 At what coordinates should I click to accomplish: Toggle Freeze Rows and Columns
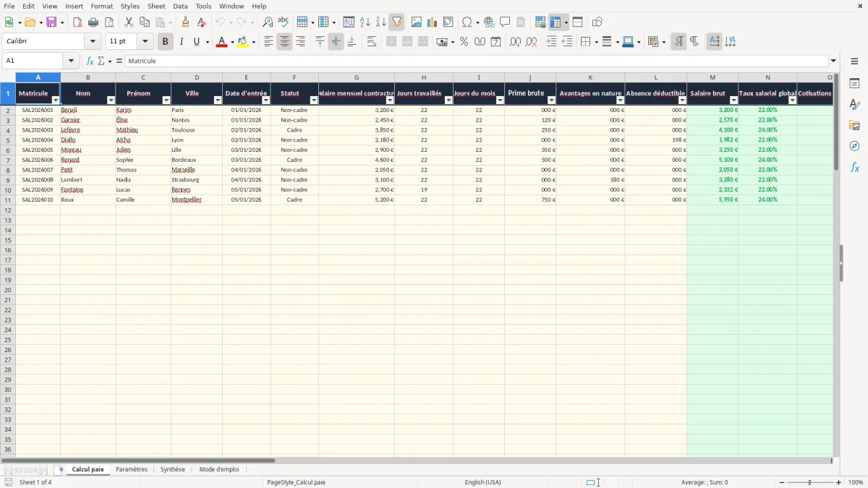pos(556,22)
